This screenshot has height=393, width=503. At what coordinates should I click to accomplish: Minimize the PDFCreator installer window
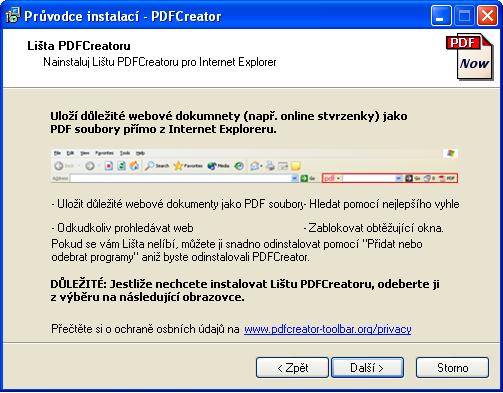[x=441, y=16]
